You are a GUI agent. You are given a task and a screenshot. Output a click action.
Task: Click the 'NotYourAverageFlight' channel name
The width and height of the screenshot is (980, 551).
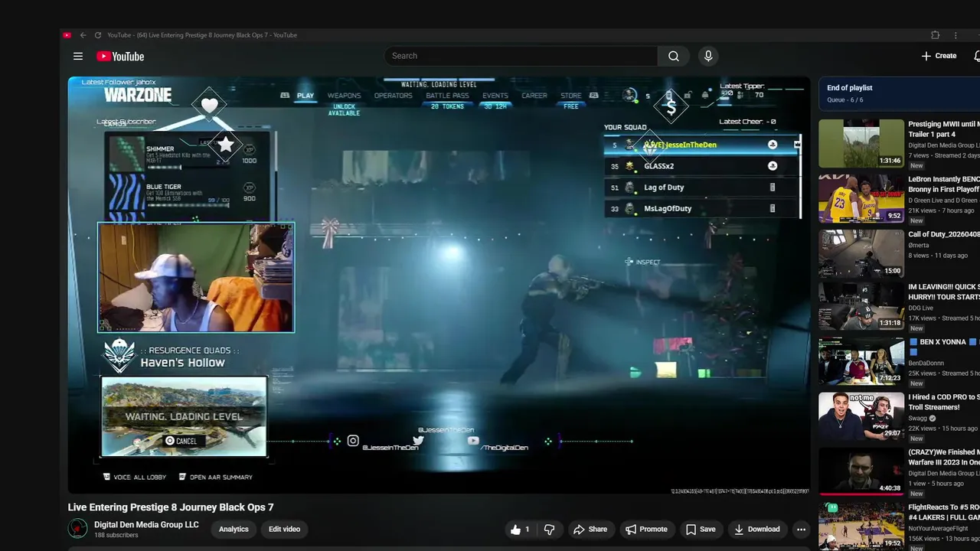point(939,529)
